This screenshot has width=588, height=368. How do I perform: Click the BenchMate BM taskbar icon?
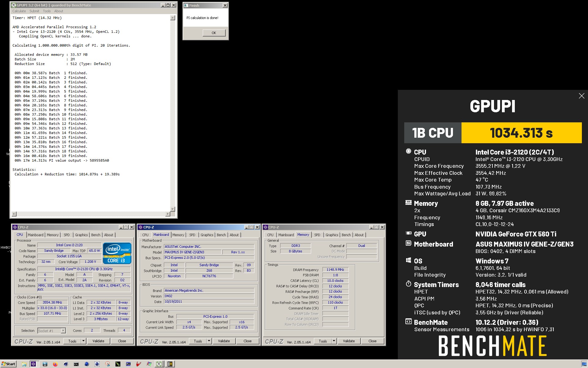coord(170,364)
